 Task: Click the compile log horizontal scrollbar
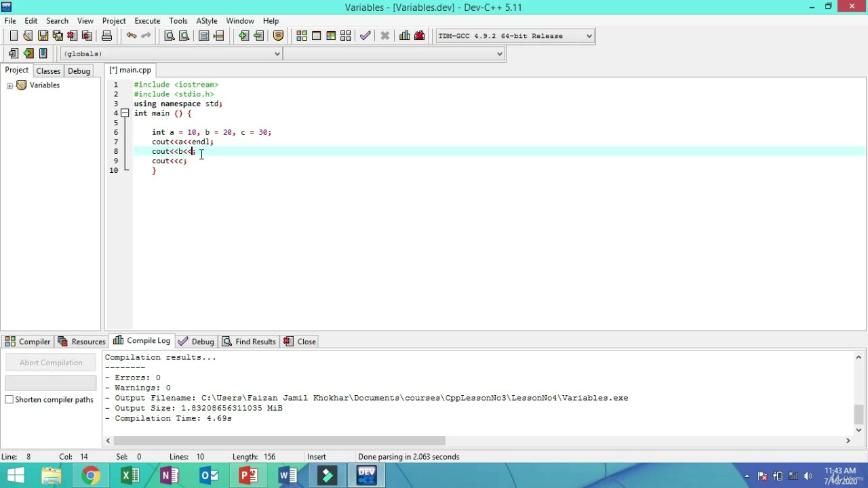tap(279, 441)
